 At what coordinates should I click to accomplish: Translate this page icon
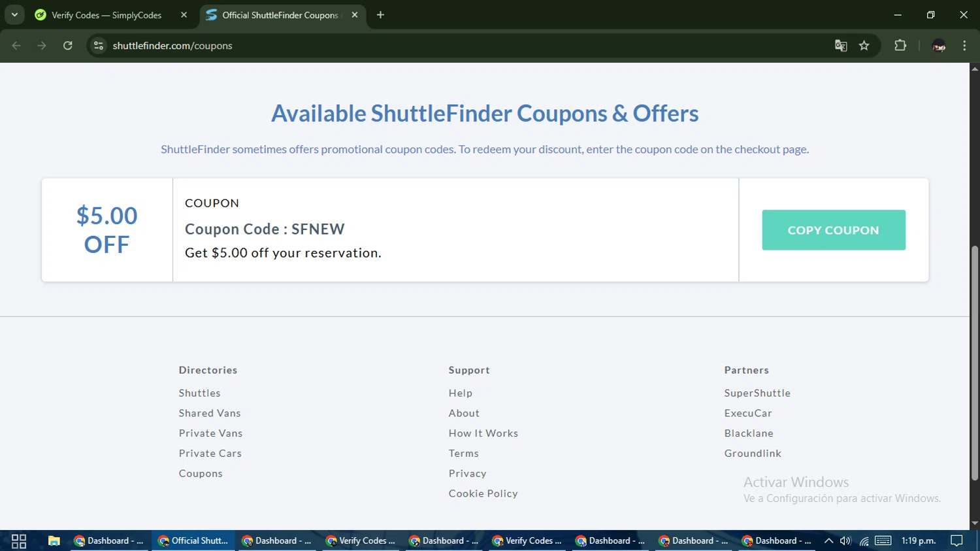click(841, 46)
